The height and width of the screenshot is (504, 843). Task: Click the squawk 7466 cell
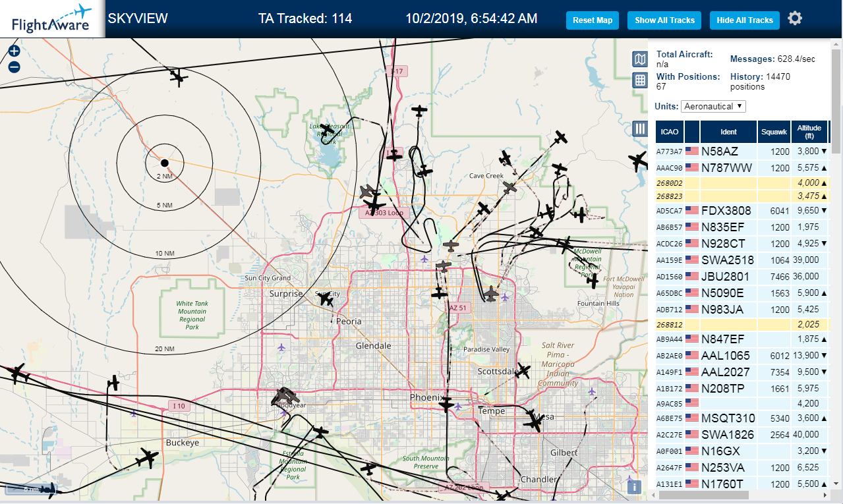[774, 277]
